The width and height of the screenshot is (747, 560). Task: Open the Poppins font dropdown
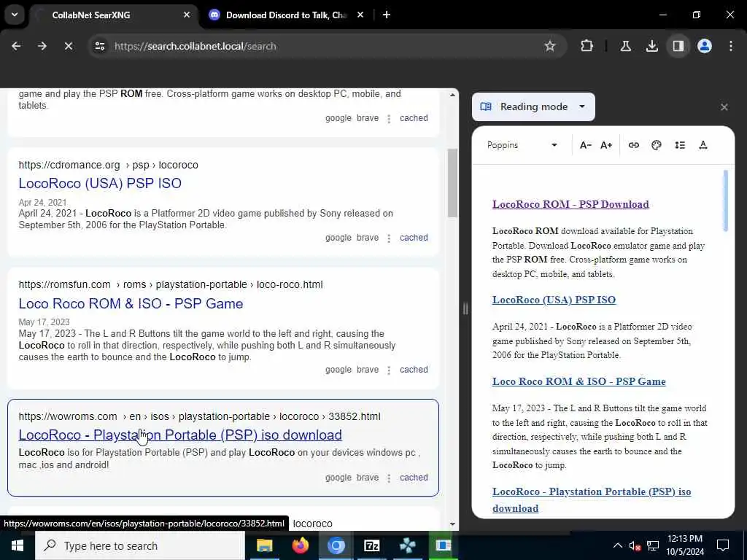pos(522,145)
